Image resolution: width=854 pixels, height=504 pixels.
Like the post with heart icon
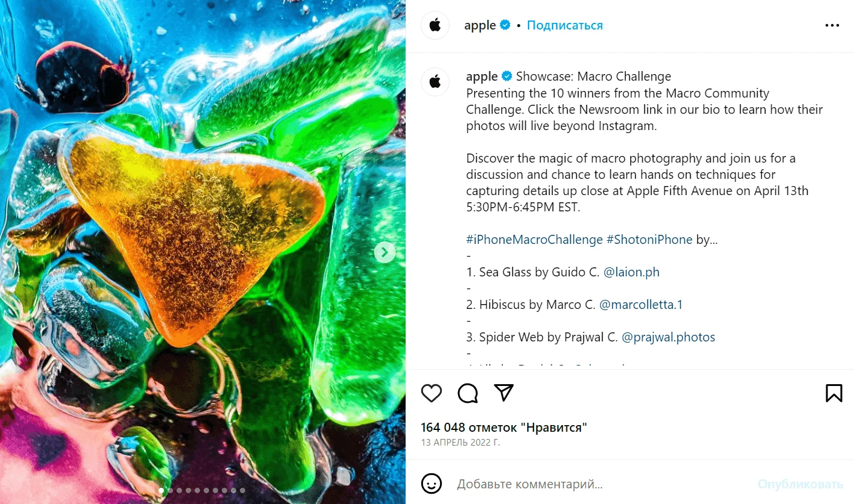pos(432,393)
